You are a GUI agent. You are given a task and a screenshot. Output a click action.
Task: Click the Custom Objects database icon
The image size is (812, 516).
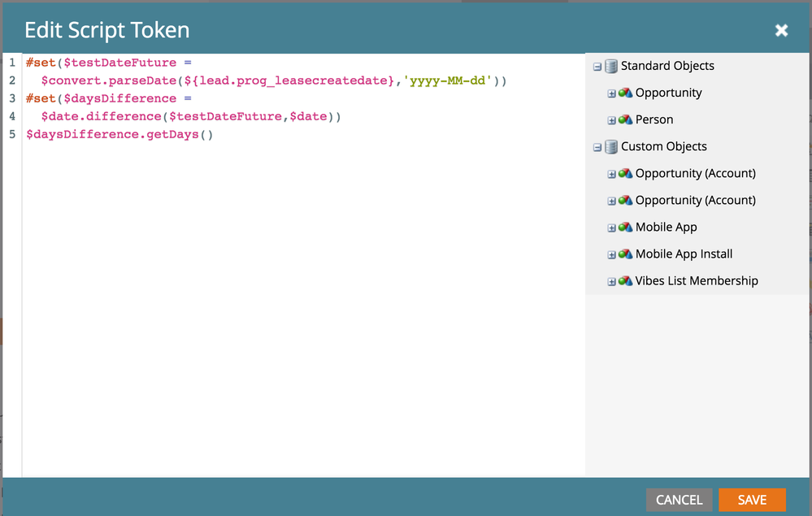(610, 146)
